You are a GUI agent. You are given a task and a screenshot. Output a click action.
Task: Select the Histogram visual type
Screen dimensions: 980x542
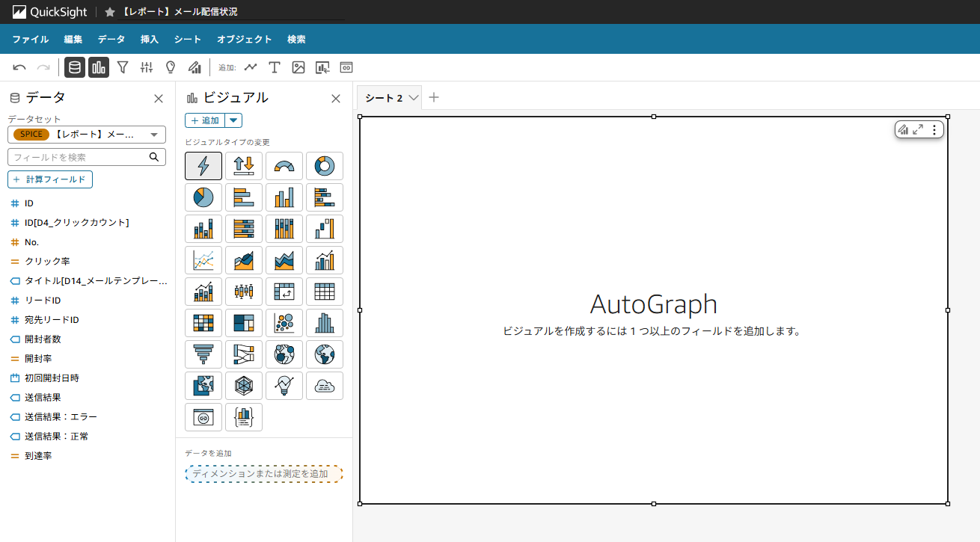tap(325, 323)
